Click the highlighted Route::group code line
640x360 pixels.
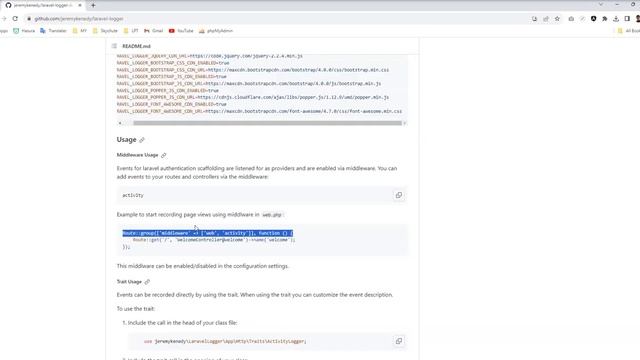click(x=208, y=233)
